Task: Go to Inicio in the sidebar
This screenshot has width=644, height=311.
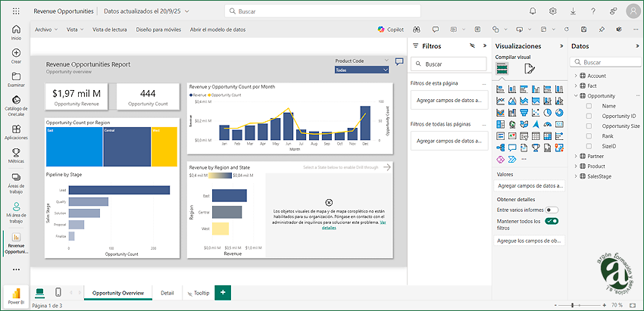Action: (16, 33)
